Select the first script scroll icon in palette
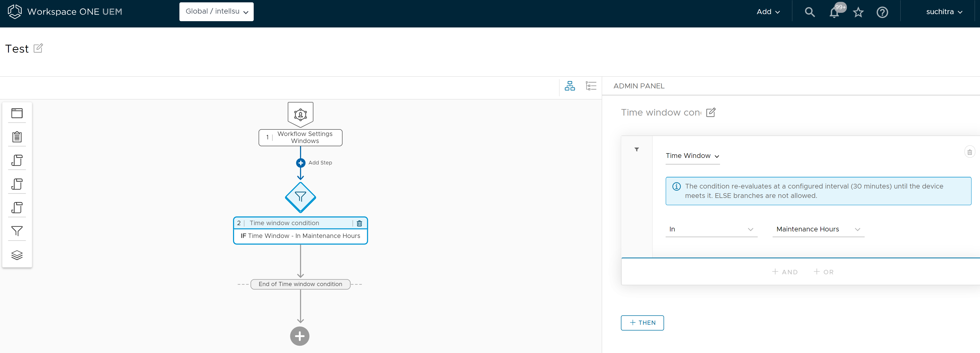This screenshot has width=980, height=353. [17, 160]
